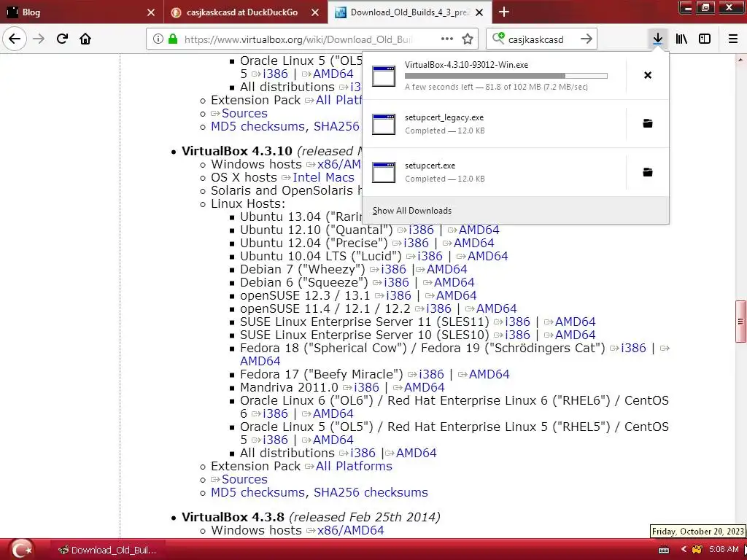Viewport: 747px width, 560px height.
Task: Open OS X hosts Intel Macs link
Action: (323, 178)
